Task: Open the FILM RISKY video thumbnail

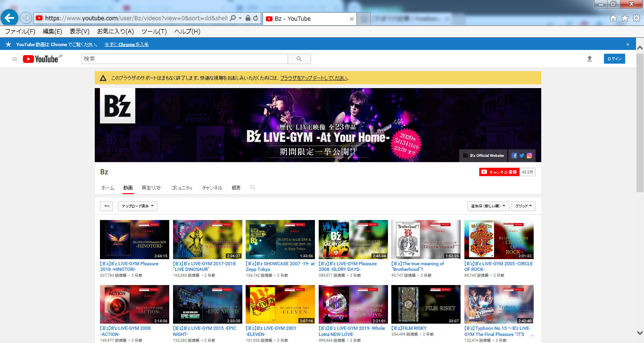Action: (426, 304)
